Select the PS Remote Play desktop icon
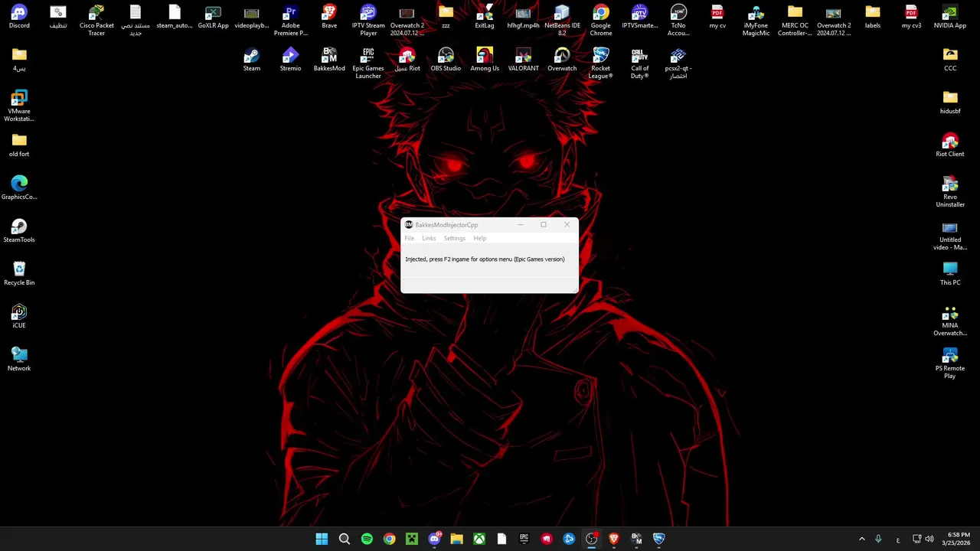Screen dimensions: 980x551 [950, 364]
